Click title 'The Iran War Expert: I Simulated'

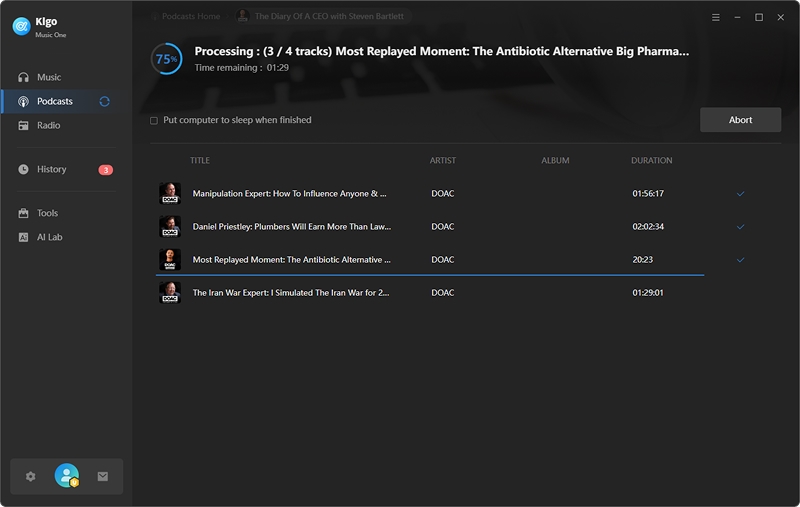(x=291, y=293)
